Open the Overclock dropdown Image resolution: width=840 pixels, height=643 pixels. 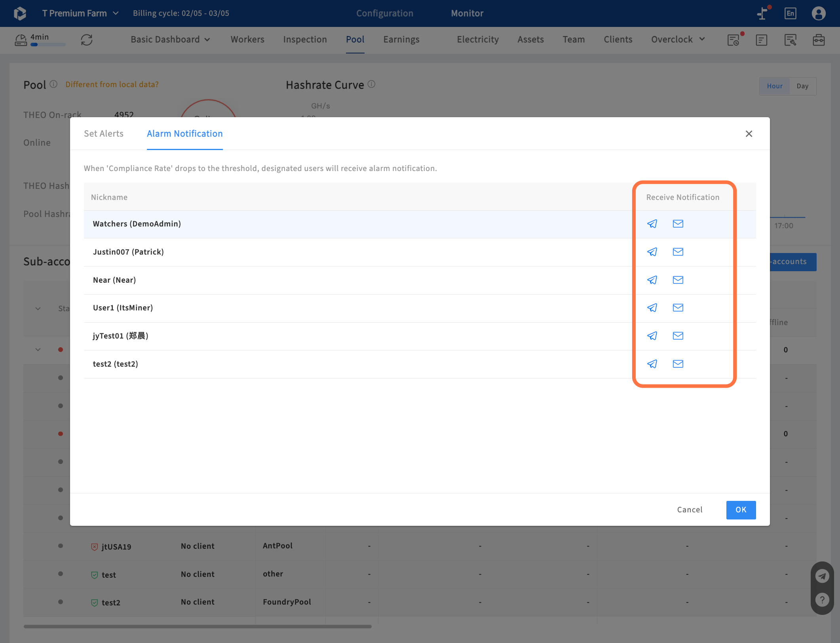678,40
